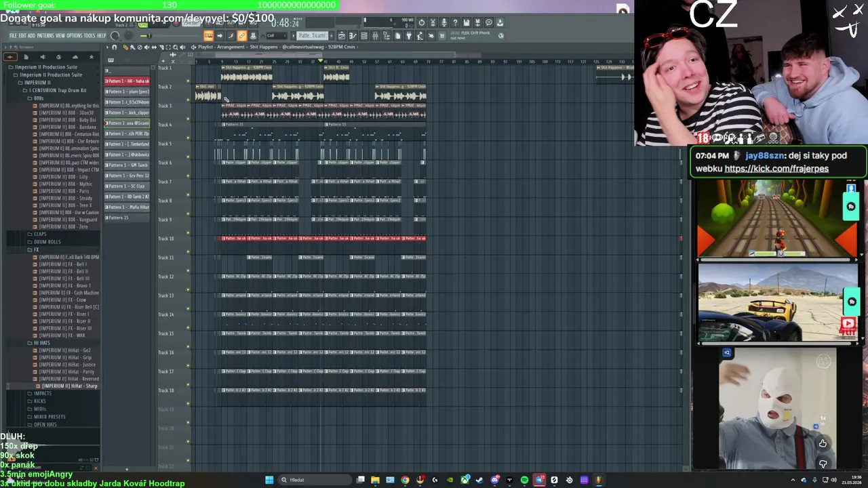Toggle the link-to-controller icon highlighted orange

pos(242,36)
